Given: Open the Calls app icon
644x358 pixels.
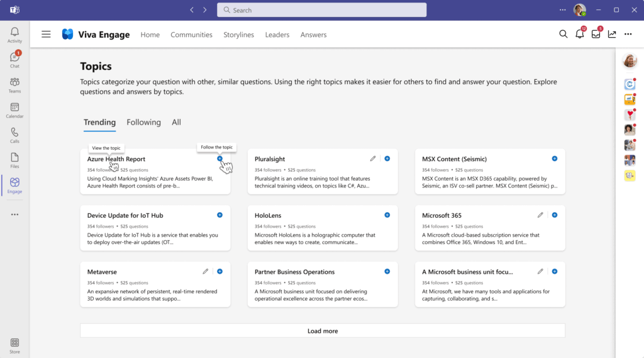Looking at the screenshot, I should click(x=14, y=135).
